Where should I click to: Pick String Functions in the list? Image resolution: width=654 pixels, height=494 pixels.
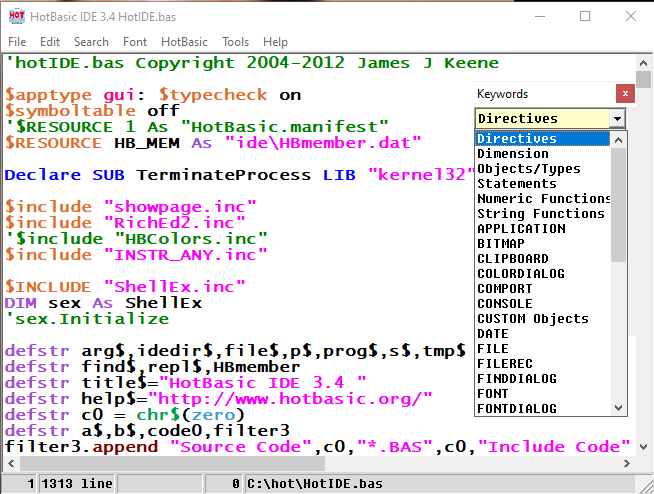click(540, 214)
